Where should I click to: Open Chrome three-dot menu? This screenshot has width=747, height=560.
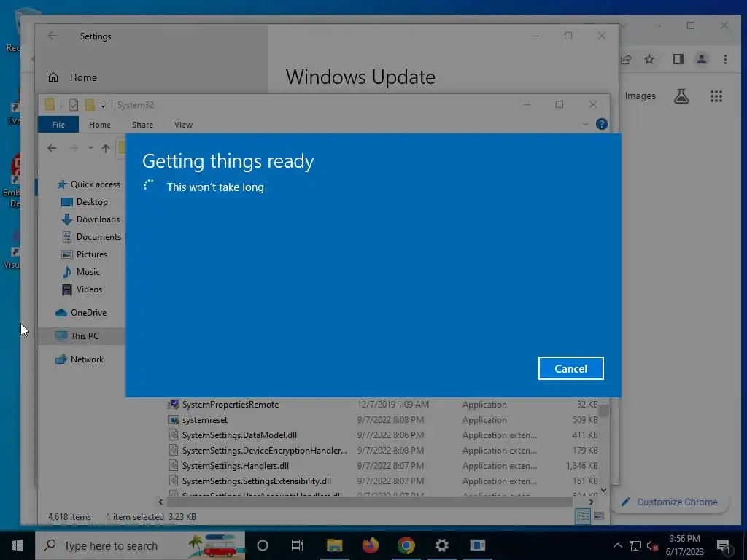(725, 59)
